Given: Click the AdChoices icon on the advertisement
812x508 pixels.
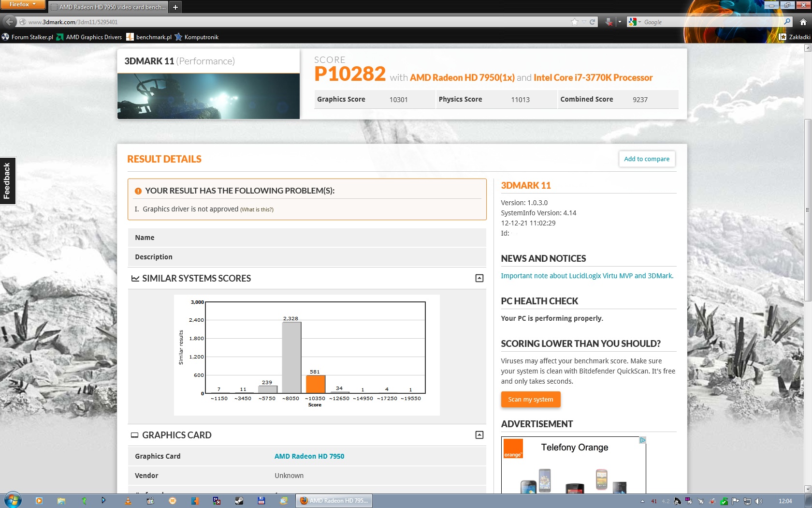Looking at the screenshot, I should pyautogui.click(x=642, y=440).
